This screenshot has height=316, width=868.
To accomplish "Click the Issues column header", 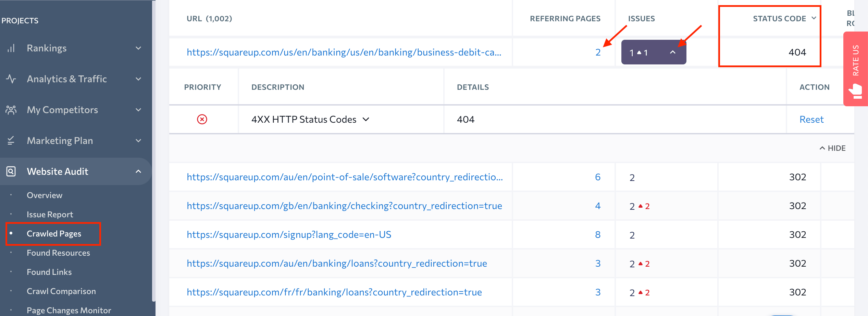I will pyautogui.click(x=641, y=19).
